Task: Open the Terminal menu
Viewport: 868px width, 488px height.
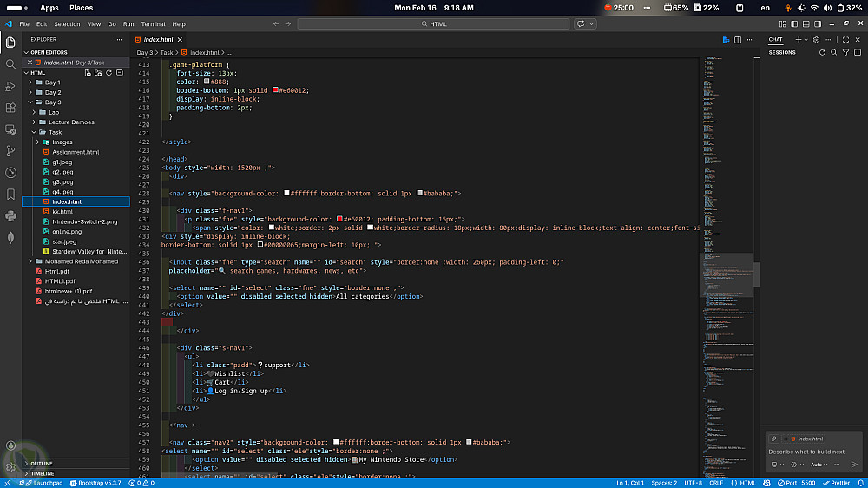Action: tap(153, 24)
